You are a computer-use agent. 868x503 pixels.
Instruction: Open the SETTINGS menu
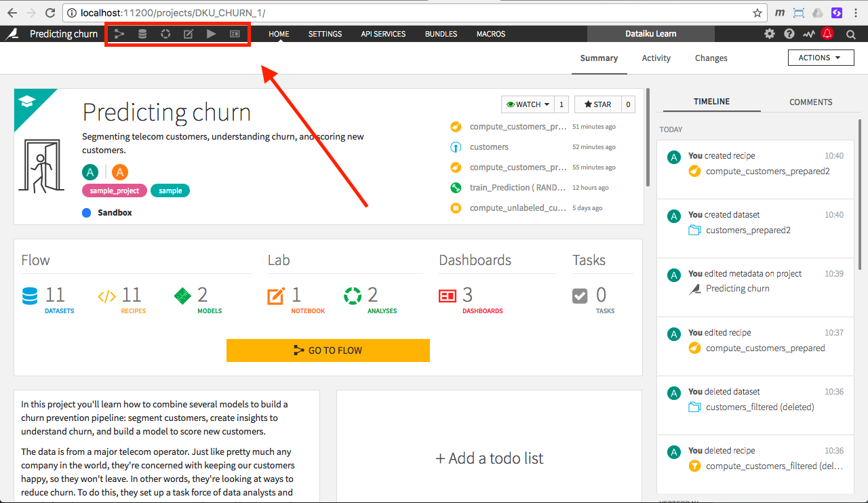click(325, 34)
